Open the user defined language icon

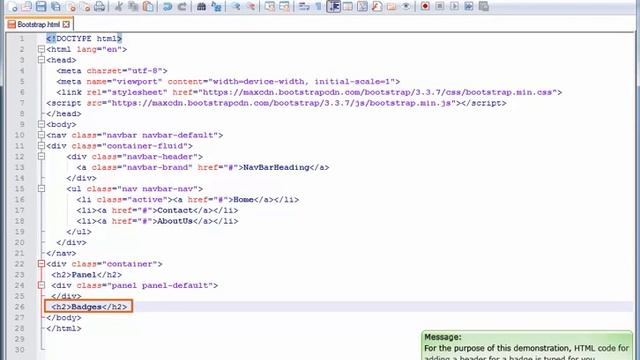pos(348,6)
